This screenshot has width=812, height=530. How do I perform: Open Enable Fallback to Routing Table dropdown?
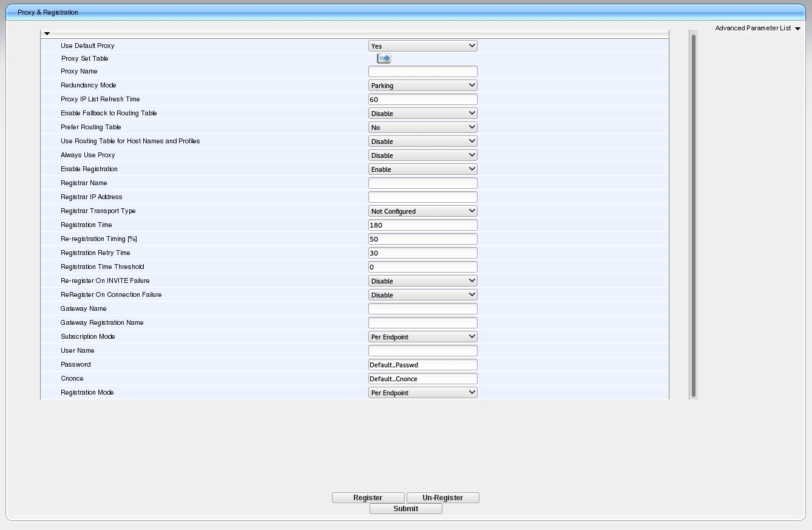pos(423,113)
